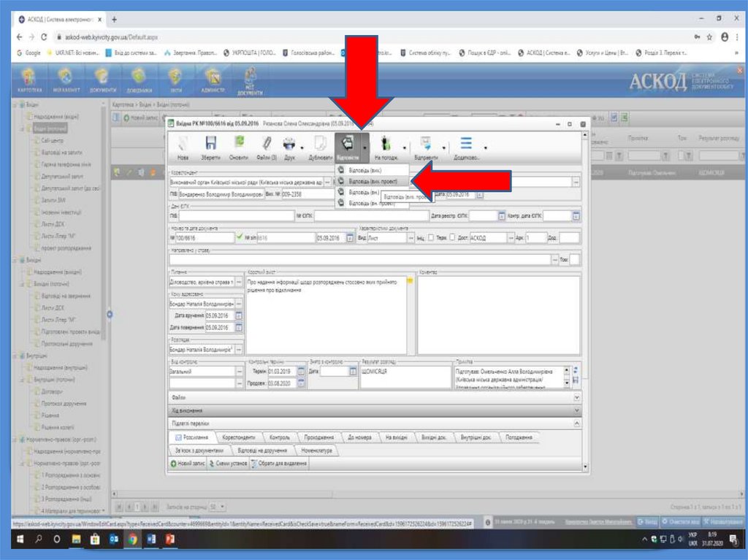748x560 pixels.
Task: Click Новий запис in the card footer
Action: pyautogui.click(x=188, y=463)
